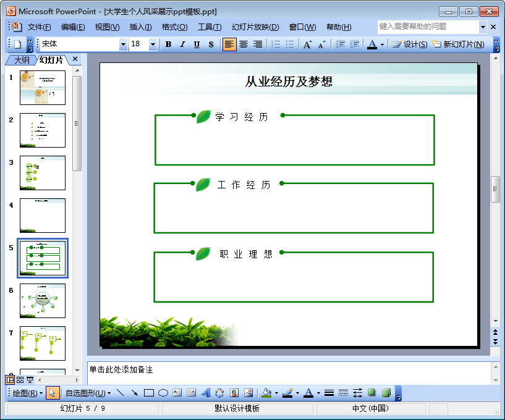The image size is (505, 420).
Task: Open the 绘图 drawing menu
Action: (x=28, y=393)
